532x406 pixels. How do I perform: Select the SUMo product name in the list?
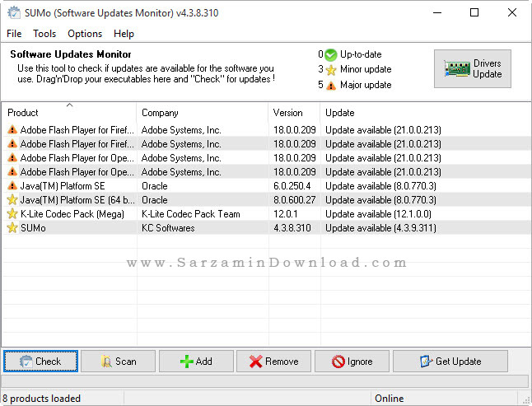33,228
